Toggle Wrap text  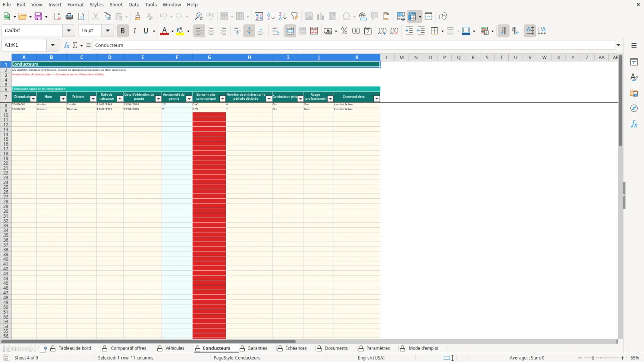click(x=276, y=31)
